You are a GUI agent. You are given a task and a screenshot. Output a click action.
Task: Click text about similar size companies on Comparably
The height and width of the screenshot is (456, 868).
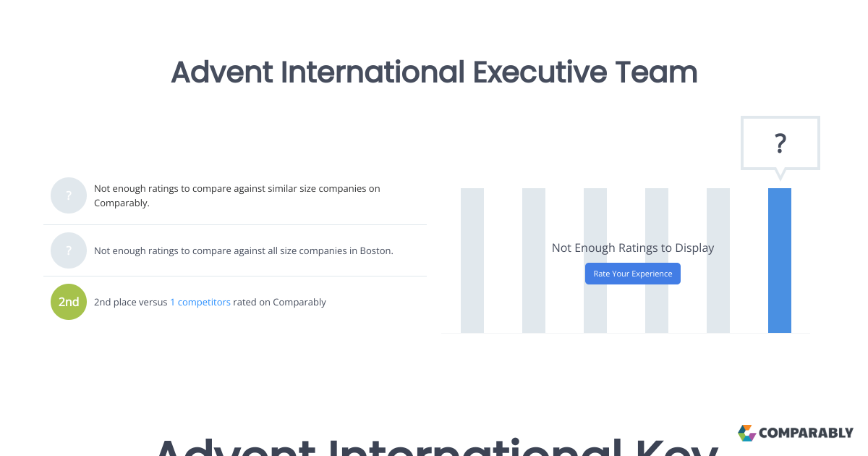click(x=237, y=195)
